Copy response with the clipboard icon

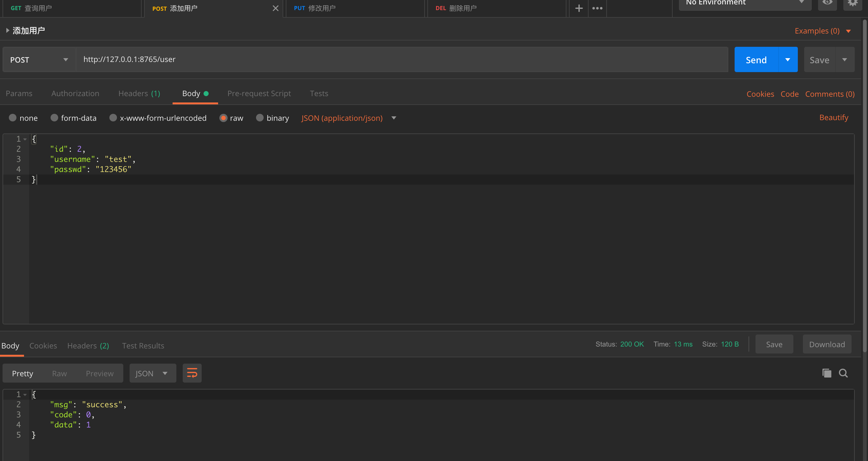click(827, 373)
